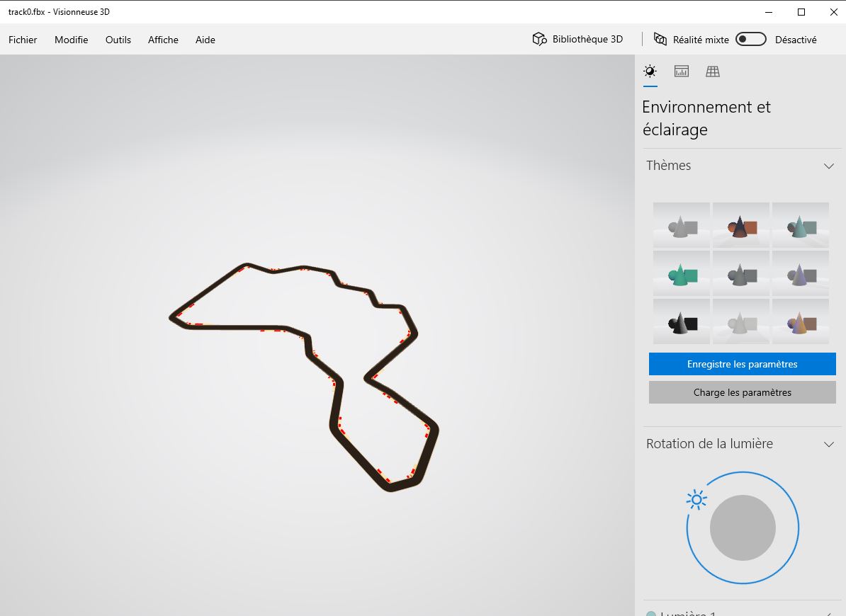Viewport: 846px width, 616px height.
Task: Collapse the Rotation de la lumière chevron
Action: [829, 445]
